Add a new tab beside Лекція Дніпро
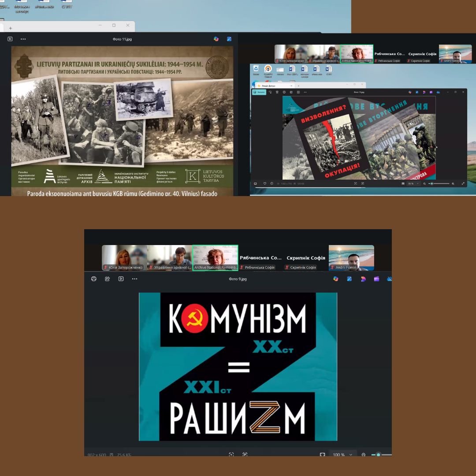The height and width of the screenshot is (476, 476). [x=298, y=86]
